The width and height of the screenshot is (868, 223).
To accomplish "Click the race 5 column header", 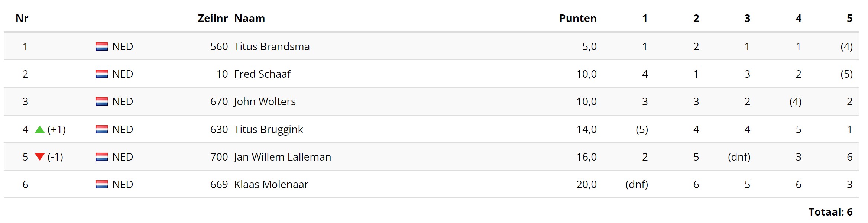I will (849, 18).
